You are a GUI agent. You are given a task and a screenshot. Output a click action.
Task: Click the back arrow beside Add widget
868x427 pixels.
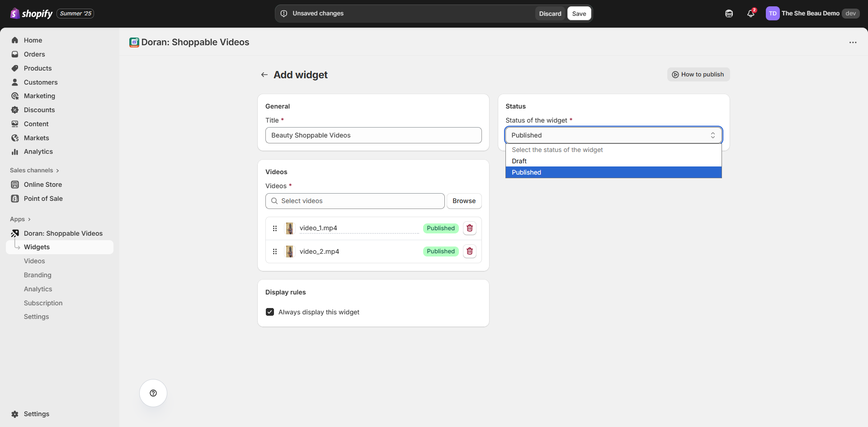pos(264,75)
